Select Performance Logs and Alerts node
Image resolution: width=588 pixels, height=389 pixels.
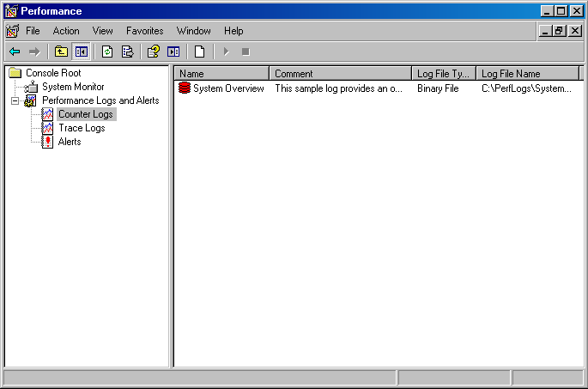coord(100,100)
